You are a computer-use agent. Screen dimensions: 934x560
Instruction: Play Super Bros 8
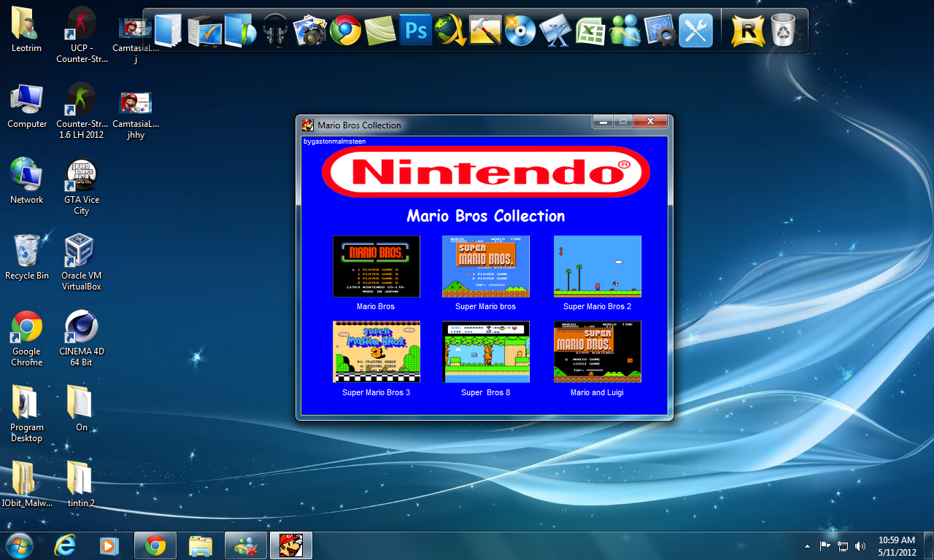pos(485,351)
